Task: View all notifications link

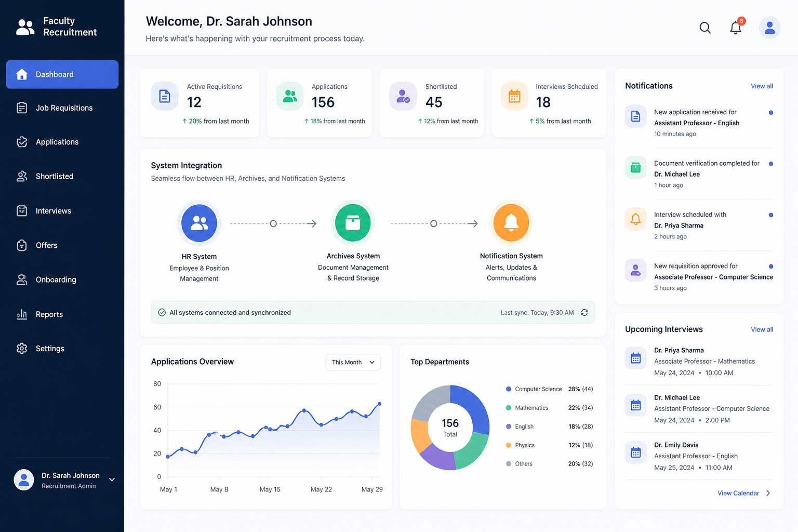Action: (762, 86)
